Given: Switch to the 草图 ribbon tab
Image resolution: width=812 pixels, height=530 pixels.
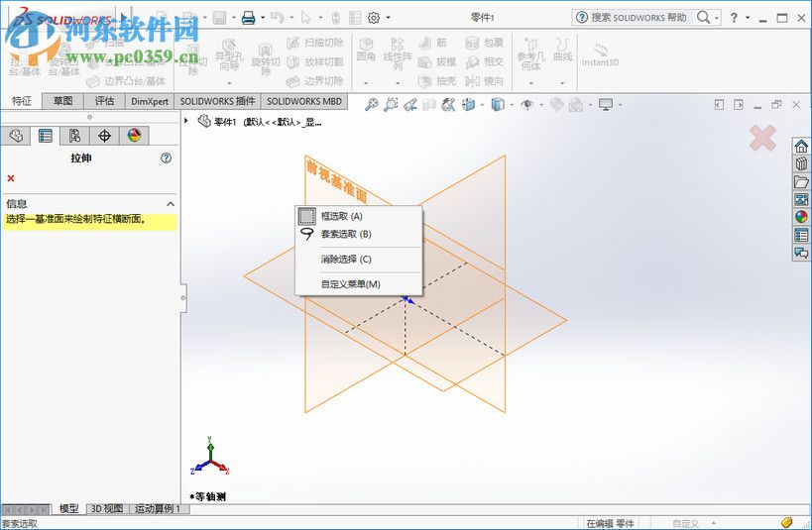Looking at the screenshot, I should click(62, 101).
